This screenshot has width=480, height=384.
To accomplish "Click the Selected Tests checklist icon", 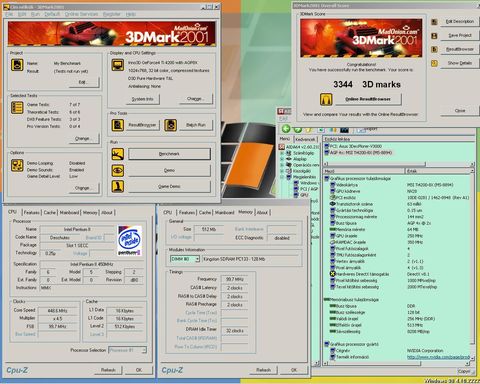I will click(17, 108).
